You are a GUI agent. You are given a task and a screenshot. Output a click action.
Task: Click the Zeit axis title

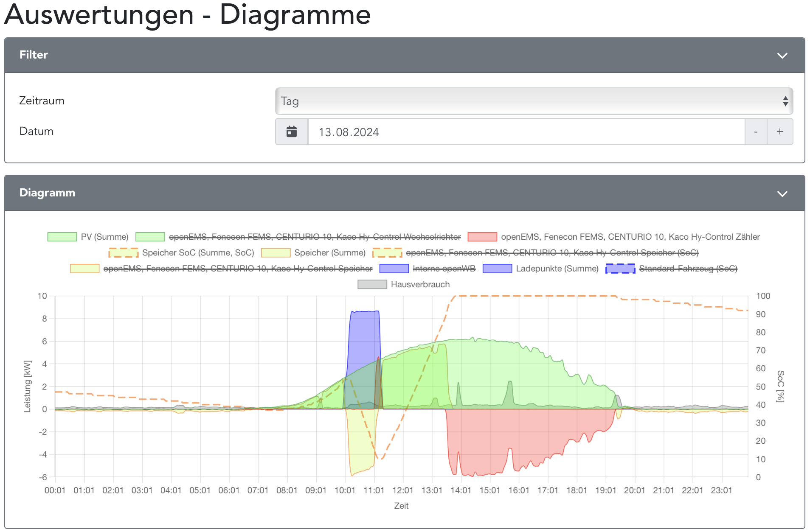(x=401, y=506)
